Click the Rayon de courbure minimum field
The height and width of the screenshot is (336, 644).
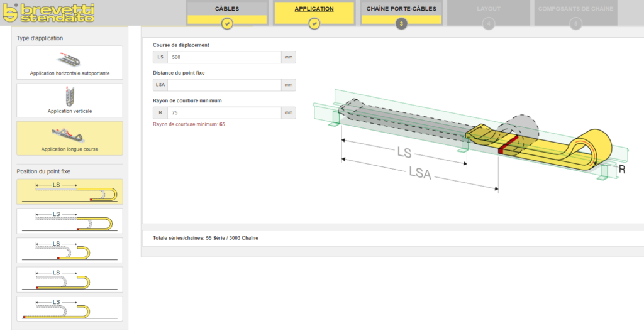coord(224,113)
